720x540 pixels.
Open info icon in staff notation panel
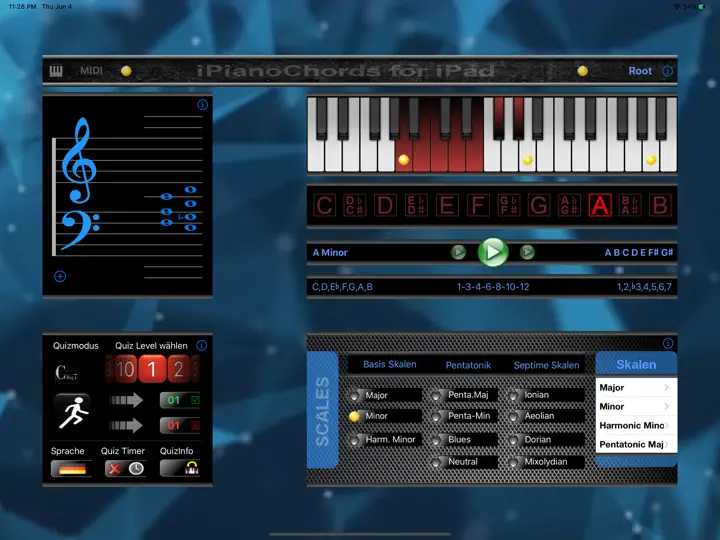(202, 105)
